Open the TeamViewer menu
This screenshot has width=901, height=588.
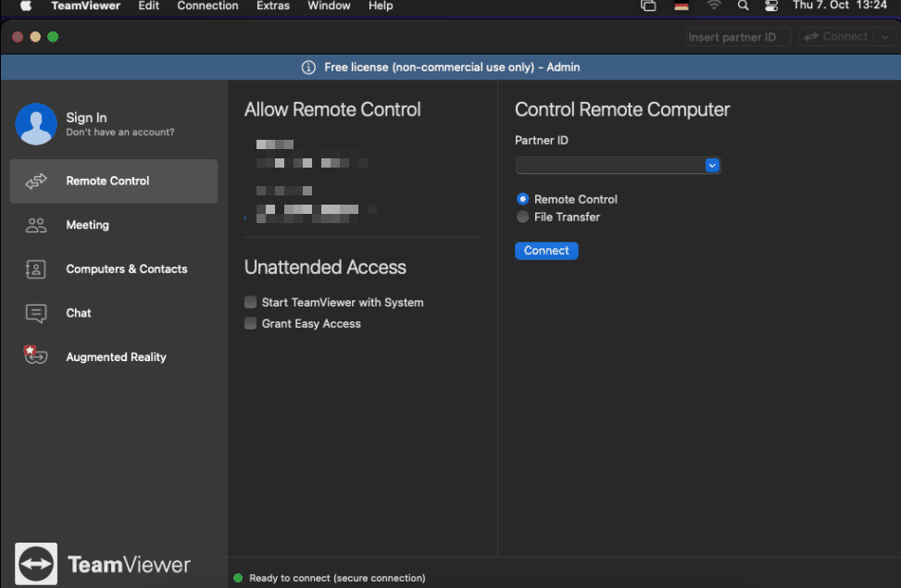click(85, 6)
